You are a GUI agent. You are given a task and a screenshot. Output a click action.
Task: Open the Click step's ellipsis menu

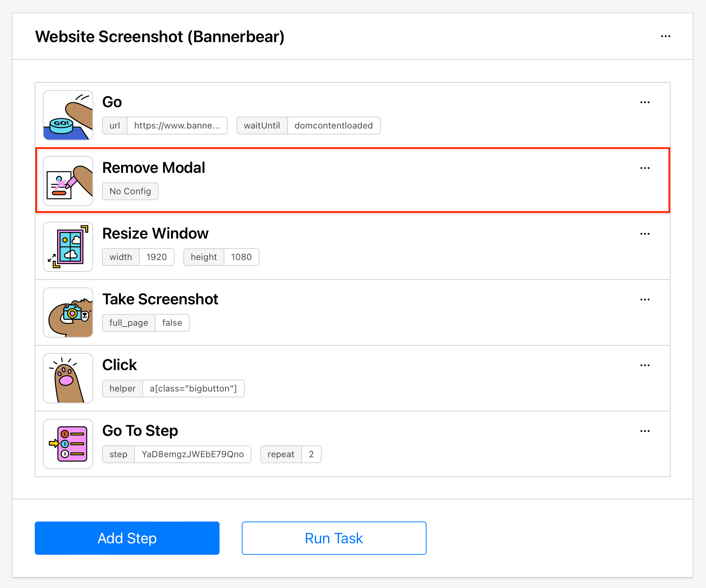click(x=645, y=365)
